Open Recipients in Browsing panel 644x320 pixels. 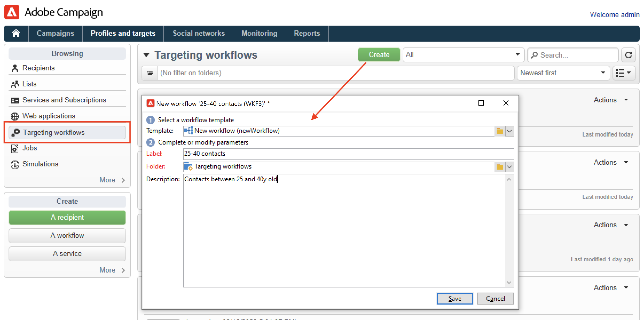(x=38, y=68)
